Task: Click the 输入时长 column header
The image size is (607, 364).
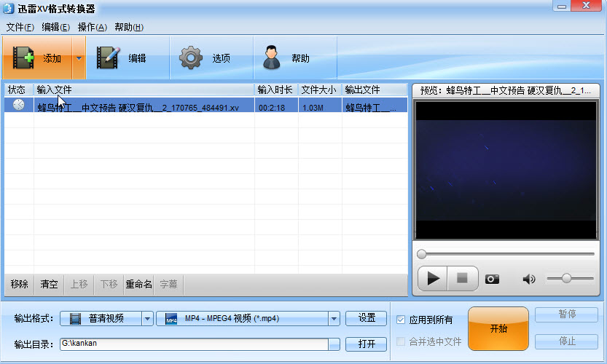Action: point(276,90)
